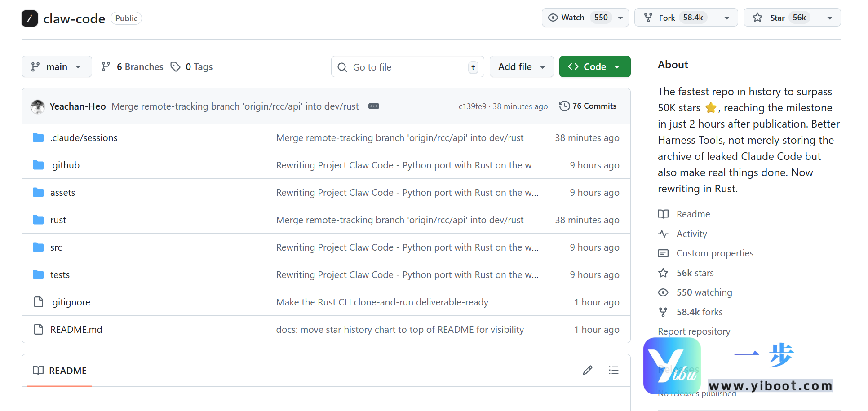Open the 76 Commits history
The height and width of the screenshot is (411, 868).
(588, 106)
